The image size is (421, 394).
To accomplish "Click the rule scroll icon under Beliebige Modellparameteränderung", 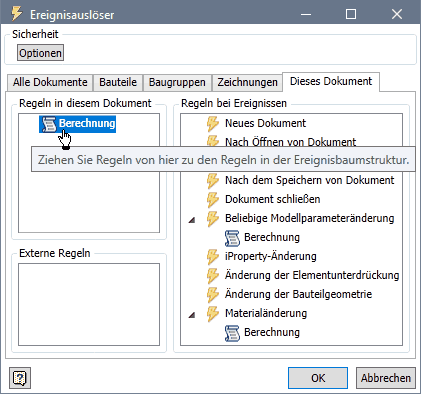I will coord(232,238).
